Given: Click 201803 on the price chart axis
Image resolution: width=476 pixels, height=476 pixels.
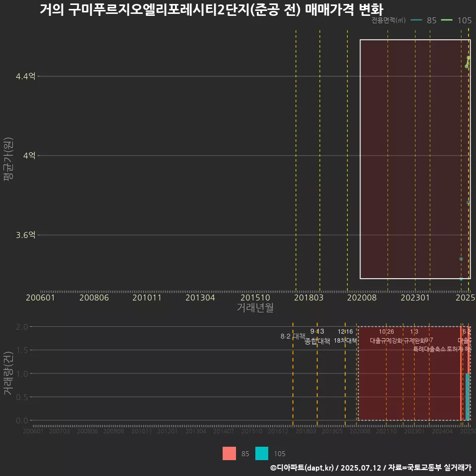Looking at the screenshot, I should [309, 297].
